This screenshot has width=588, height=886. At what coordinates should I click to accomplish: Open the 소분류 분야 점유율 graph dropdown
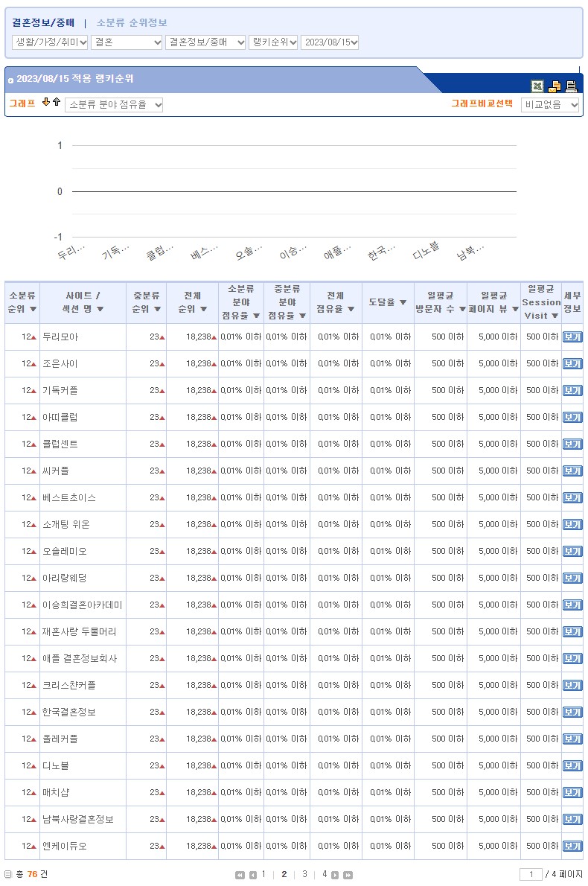(114, 105)
